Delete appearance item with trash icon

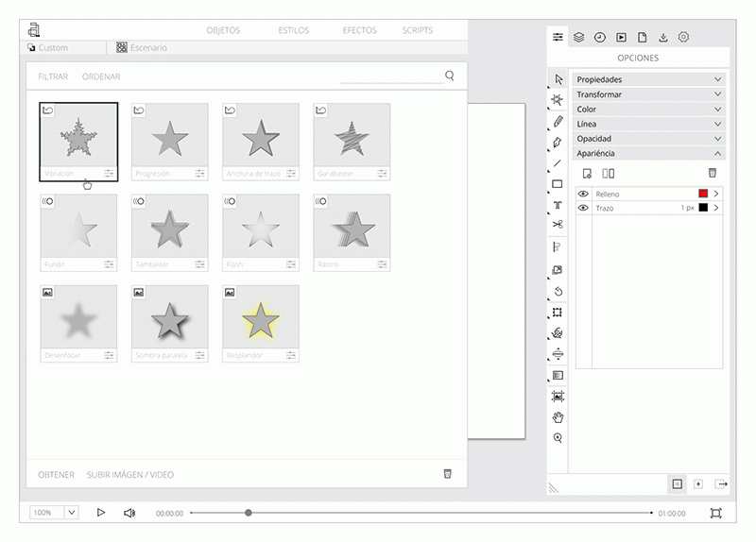click(713, 173)
